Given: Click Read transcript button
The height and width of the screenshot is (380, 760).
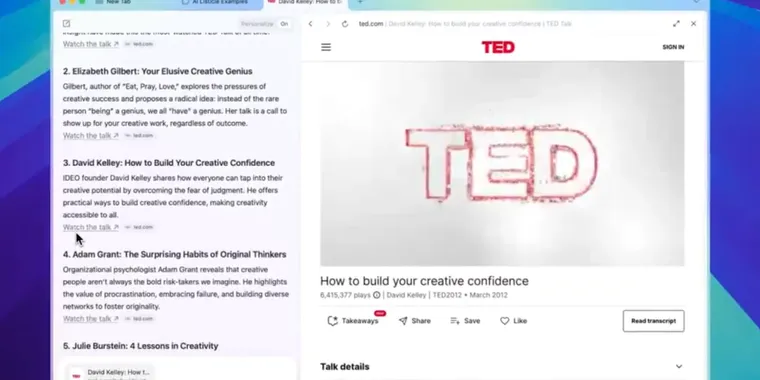Looking at the screenshot, I should click(x=653, y=321).
